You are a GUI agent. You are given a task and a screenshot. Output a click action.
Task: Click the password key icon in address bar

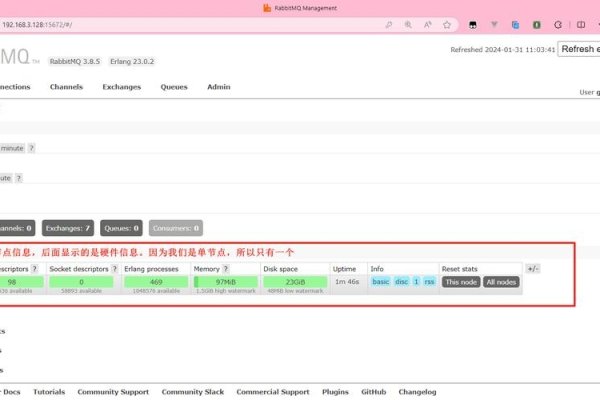tap(389, 25)
